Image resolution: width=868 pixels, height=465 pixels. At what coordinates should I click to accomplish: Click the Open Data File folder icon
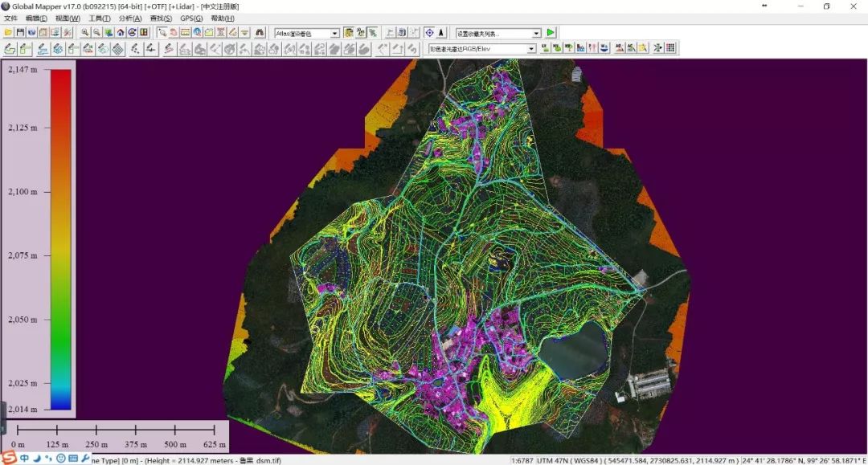point(8,33)
